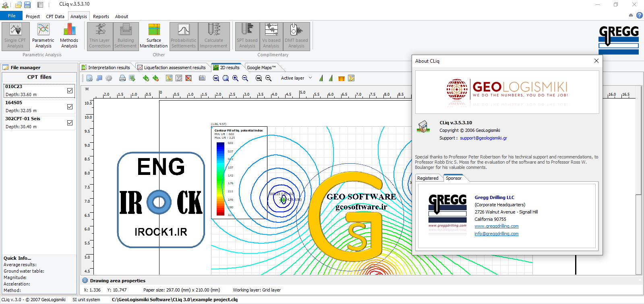Click the File manager panel header icon
Screen dimensions: 644x304
[6, 68]
